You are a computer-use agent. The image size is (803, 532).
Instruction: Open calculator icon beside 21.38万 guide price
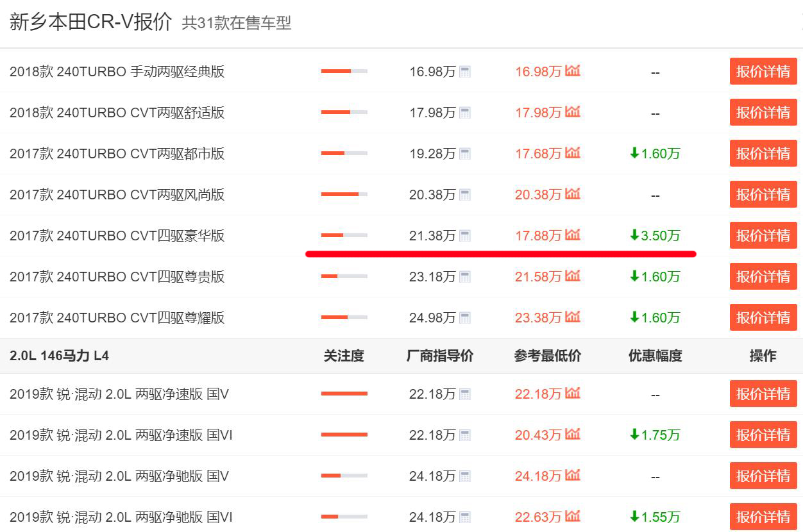click(465, 236)
